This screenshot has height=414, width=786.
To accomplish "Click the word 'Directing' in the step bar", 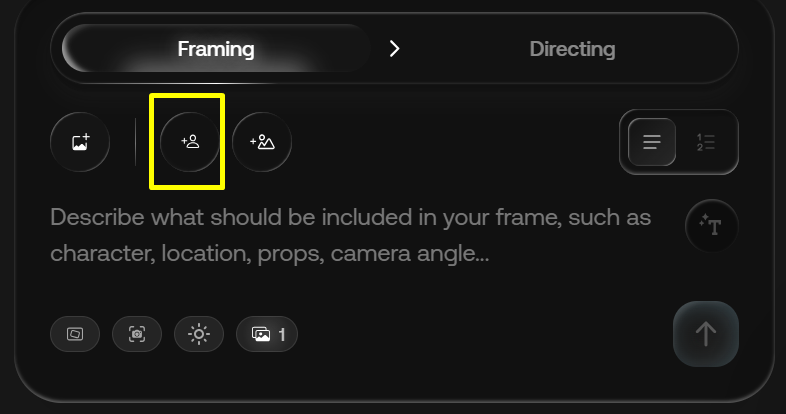I will (572, 48).
